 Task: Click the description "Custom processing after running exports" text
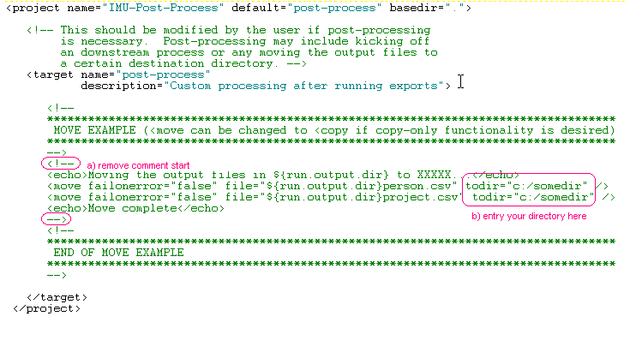(x=303, y=86)
